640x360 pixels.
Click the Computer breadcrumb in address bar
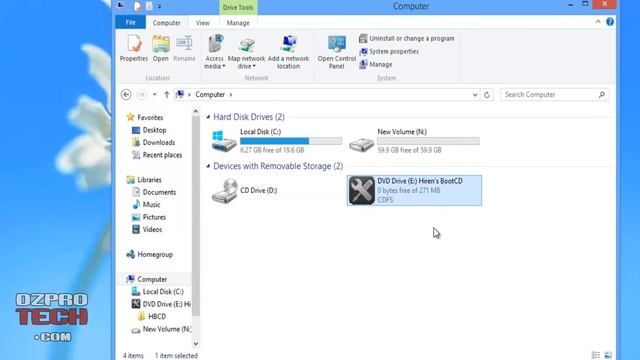point(210,95)
